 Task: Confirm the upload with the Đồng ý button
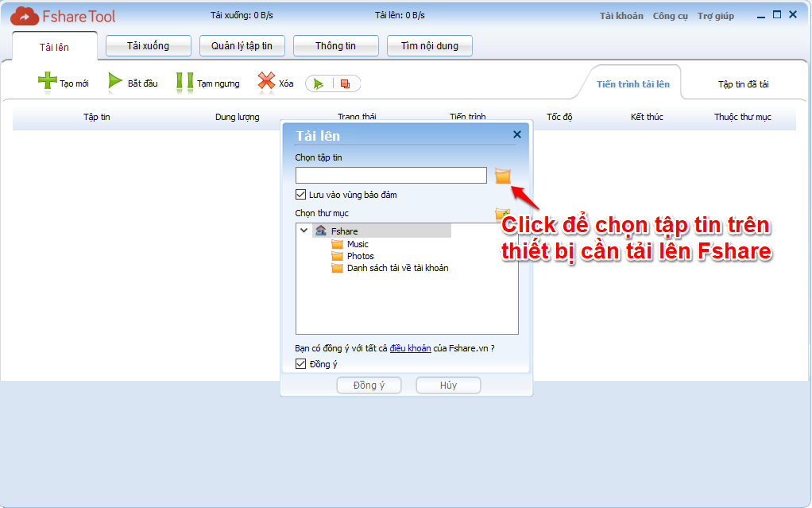(x=369, y=385)
